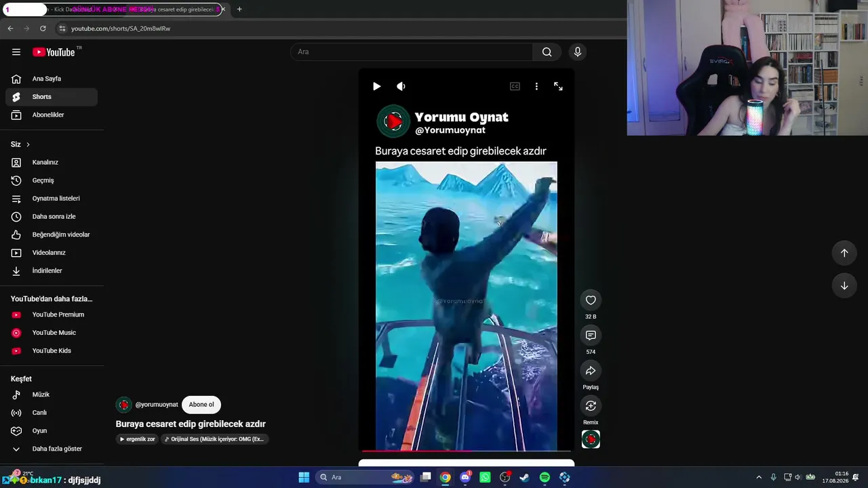
Task: Open YouTube Premium link
Action: [x=52, y=314]
